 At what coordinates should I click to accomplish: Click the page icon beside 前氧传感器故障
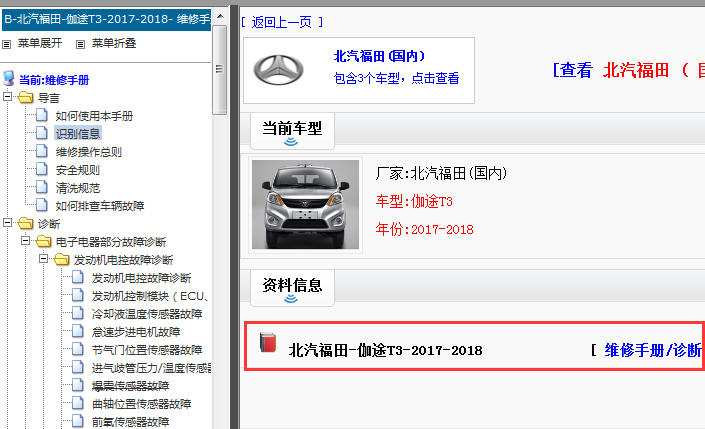pos(78,421)
